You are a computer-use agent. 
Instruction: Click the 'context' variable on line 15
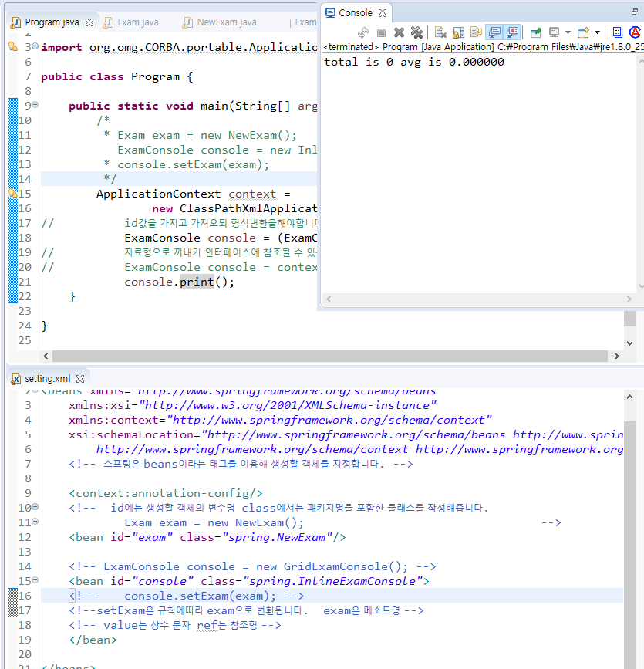[x=252, y=194]
